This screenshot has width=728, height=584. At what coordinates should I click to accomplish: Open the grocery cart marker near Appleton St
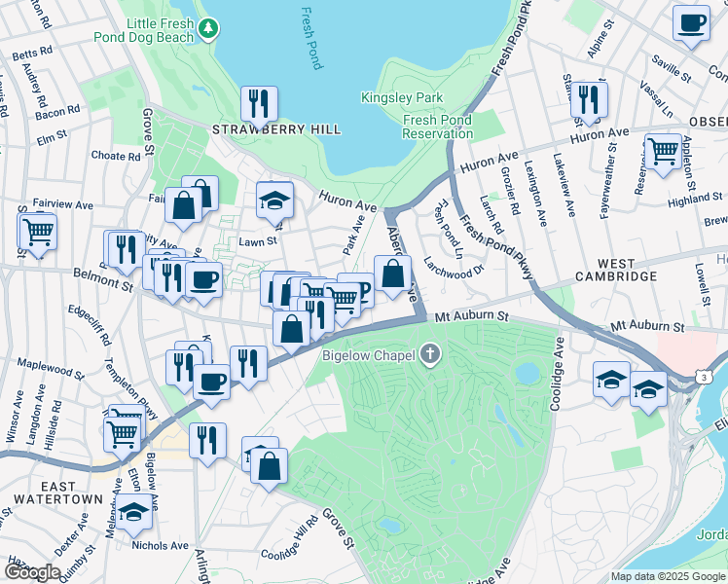[x=663, y=153]
